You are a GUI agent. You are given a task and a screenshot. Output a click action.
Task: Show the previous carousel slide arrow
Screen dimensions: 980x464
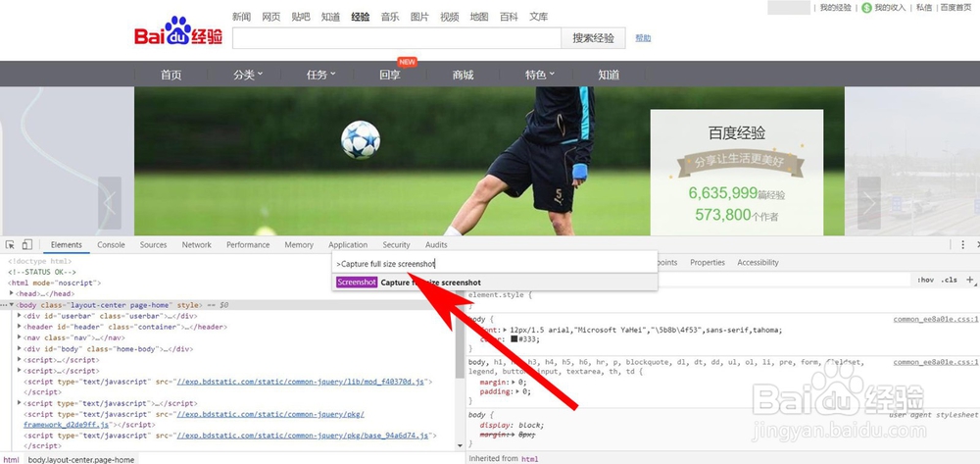tap(110, 203)
